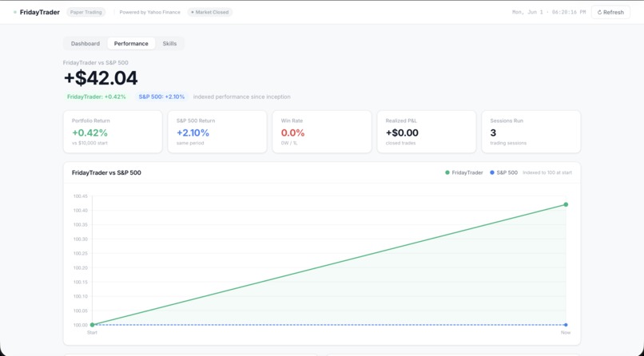Click the 0.0% Win Rate value
This screenshot has height=356, width=644.
[293, 133]
